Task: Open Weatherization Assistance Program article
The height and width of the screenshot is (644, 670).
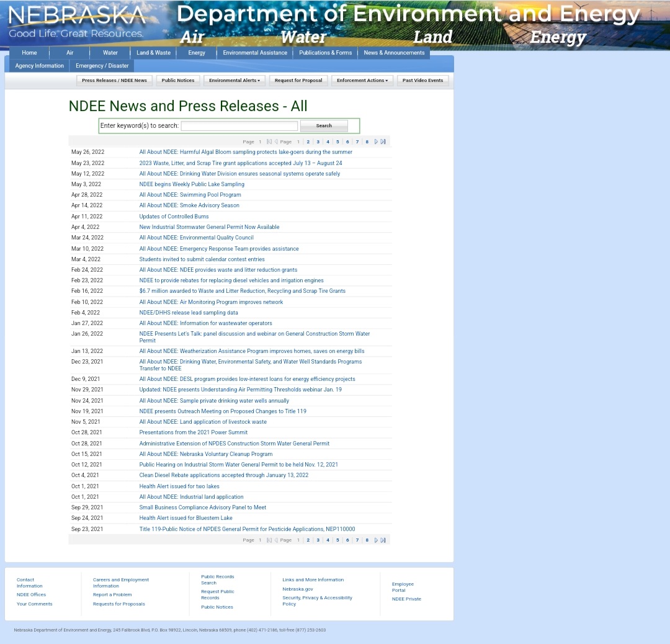Action: point(252,351)
